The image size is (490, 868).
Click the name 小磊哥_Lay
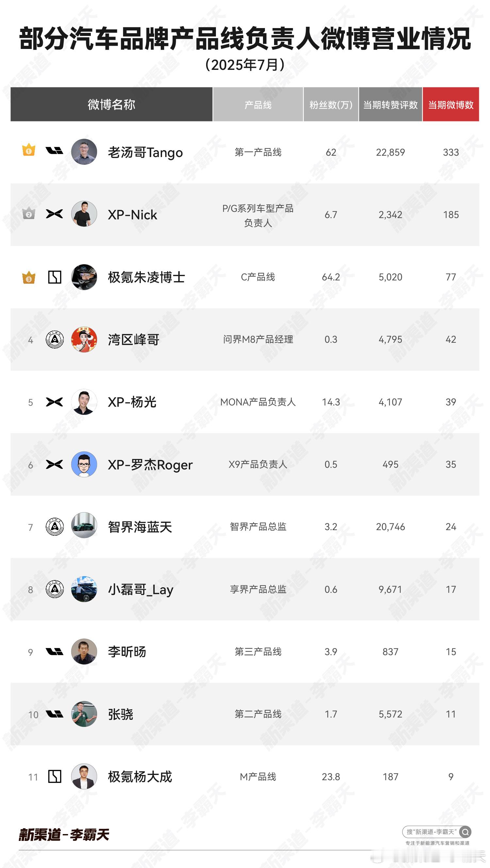click(x=140, y=590)
